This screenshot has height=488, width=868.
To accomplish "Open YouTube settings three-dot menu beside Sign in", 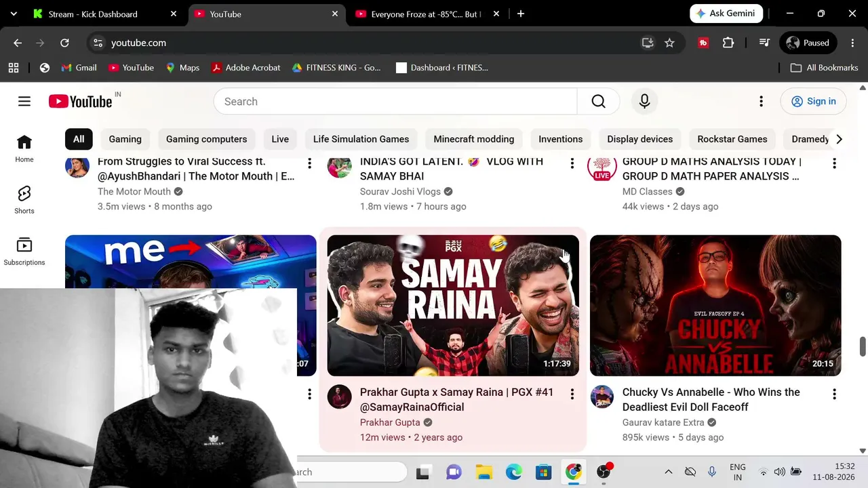I will (761, 102).
